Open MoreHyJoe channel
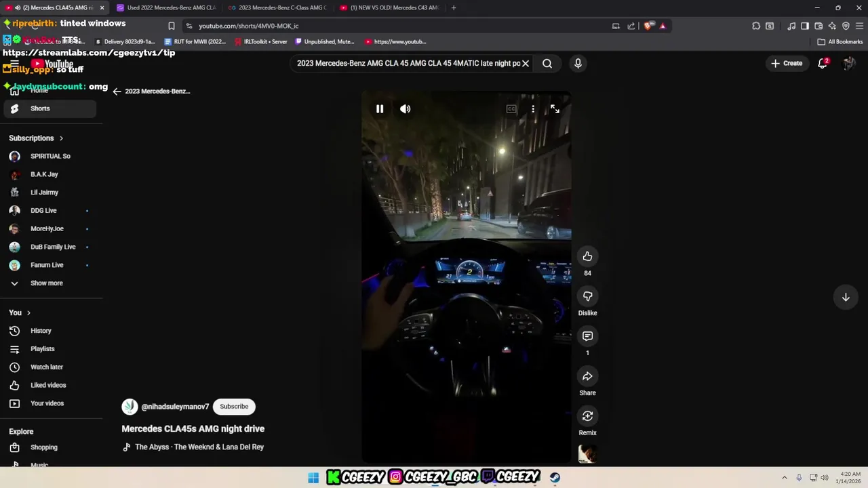Screen dimensions: 868x488 coord(50,229)
